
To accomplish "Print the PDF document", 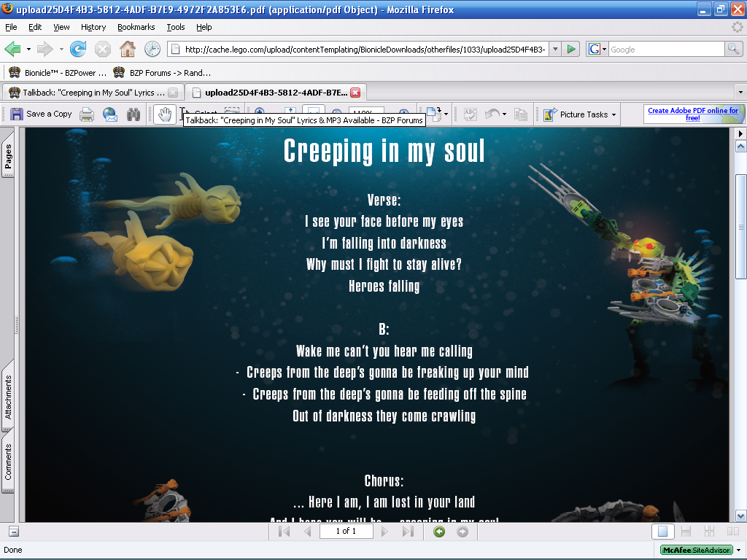I will pos(87,114).
